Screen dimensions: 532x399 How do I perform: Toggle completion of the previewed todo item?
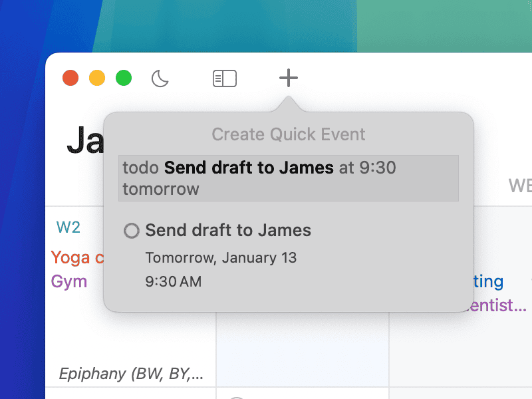pyautogui.click(x=131, y=231)
